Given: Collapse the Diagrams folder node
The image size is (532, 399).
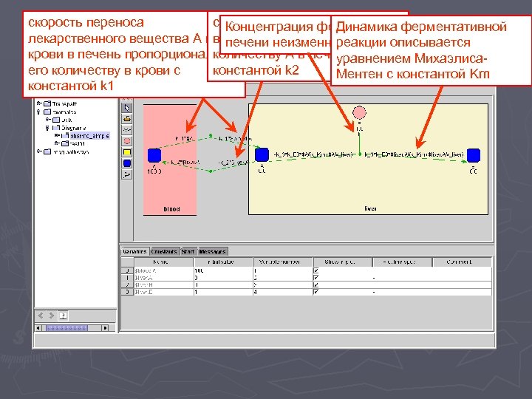Looking at the screenshot, I should click(47, 128).
